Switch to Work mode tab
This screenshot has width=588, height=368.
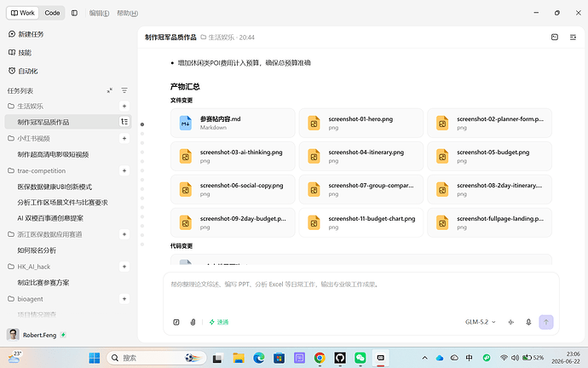click(23, 13)
